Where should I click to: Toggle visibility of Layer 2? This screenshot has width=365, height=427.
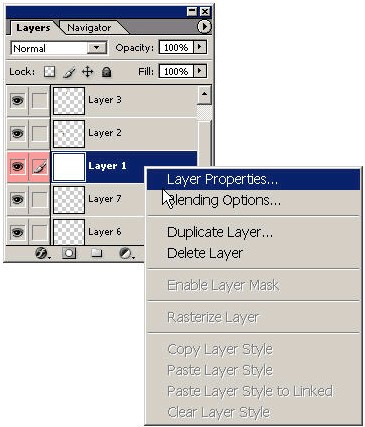(x=17, y=133)
